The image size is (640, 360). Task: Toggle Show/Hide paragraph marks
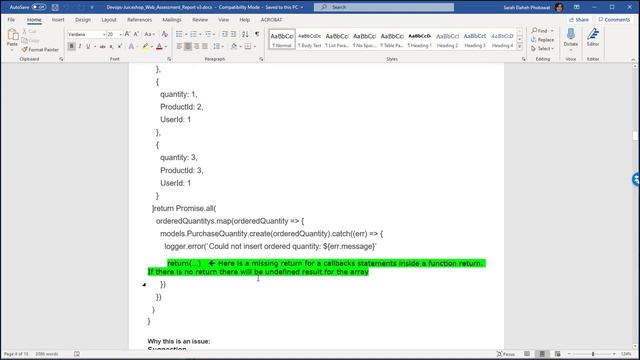pyautogui.click(x=257, y=34)
